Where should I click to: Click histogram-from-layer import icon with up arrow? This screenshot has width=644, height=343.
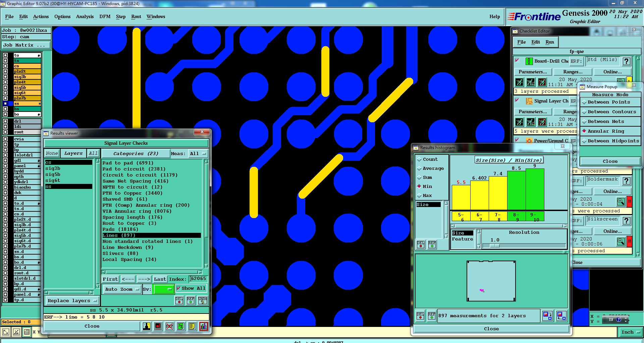[x=561, y=316]
